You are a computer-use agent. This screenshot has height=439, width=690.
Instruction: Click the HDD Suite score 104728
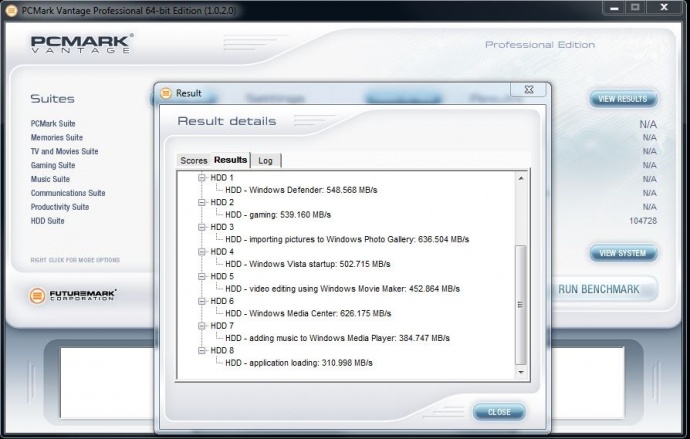(643, 221)
